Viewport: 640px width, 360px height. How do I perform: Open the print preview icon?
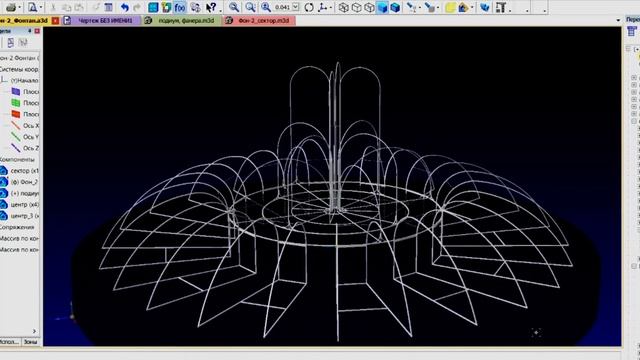point(32,7)
